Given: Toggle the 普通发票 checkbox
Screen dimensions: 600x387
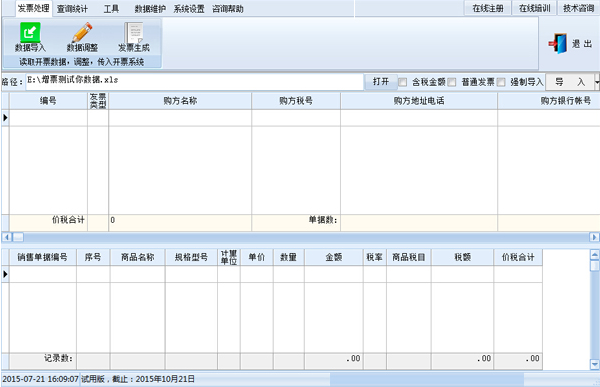Looking at the screenshot, I should (452, 82).
